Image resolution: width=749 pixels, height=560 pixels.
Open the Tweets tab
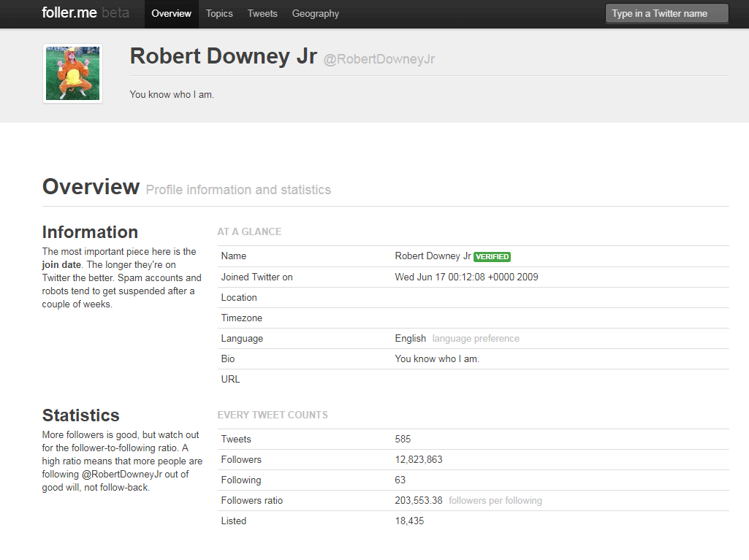262,14
